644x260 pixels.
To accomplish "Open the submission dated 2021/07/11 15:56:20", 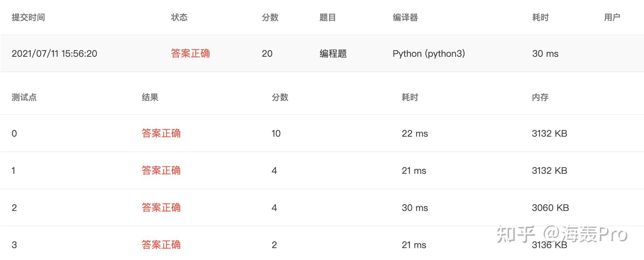I will point(54,54).
